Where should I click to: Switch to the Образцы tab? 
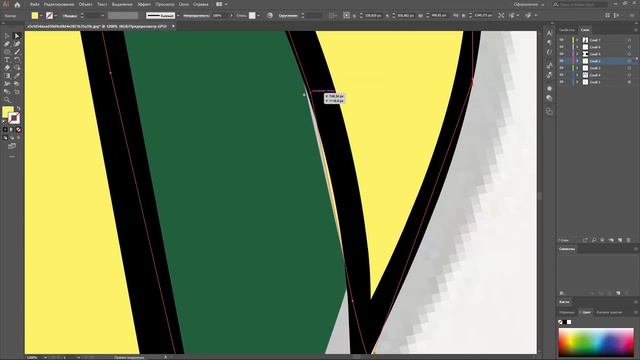[567, 312]
